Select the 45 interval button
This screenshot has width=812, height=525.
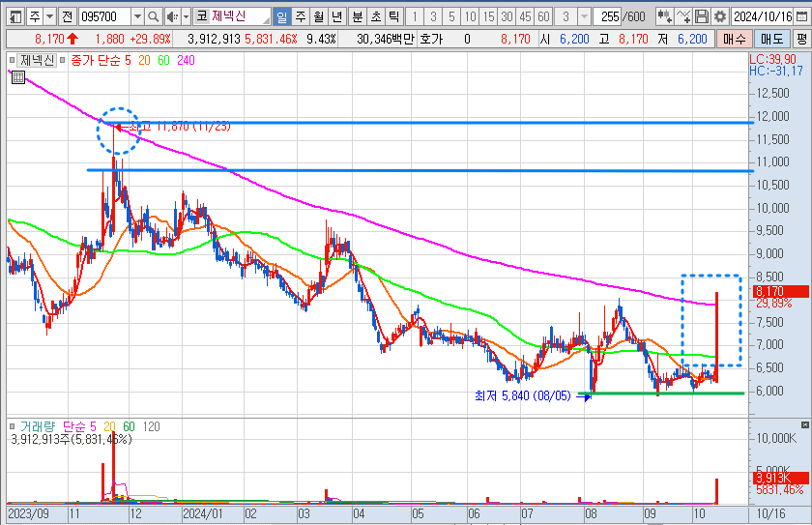(x=525, y=17)
